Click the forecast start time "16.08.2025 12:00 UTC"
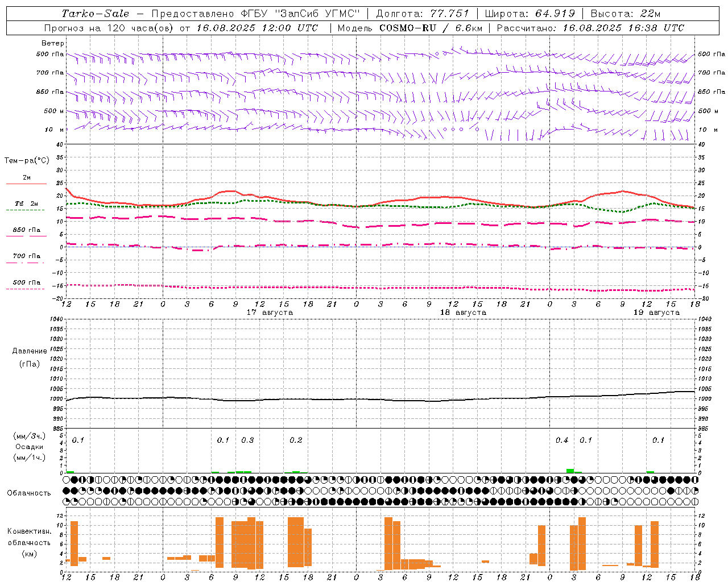Screen dimensions: 728x582 click(257, 28)
